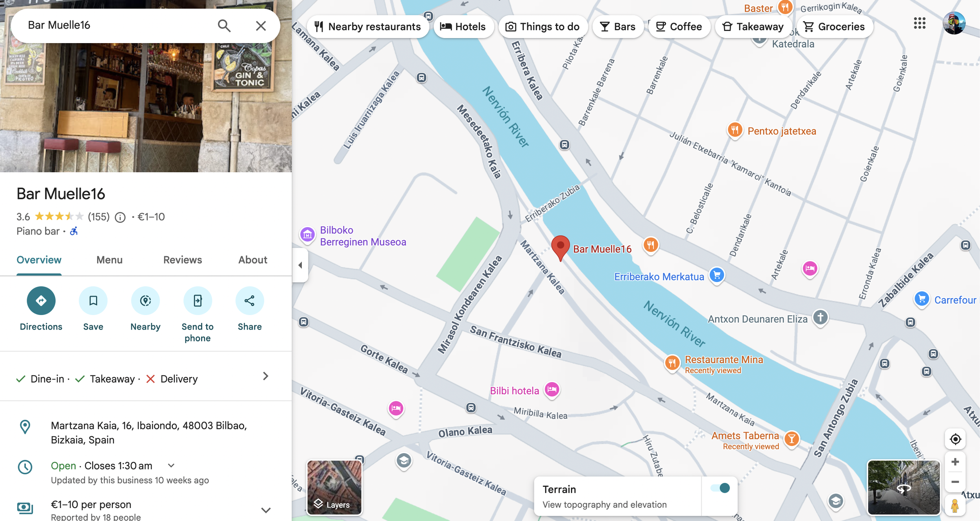This screenshot has width=980, height=521.
Task: Click the wheelchair accessibility icon
Action: click(74, 231)
